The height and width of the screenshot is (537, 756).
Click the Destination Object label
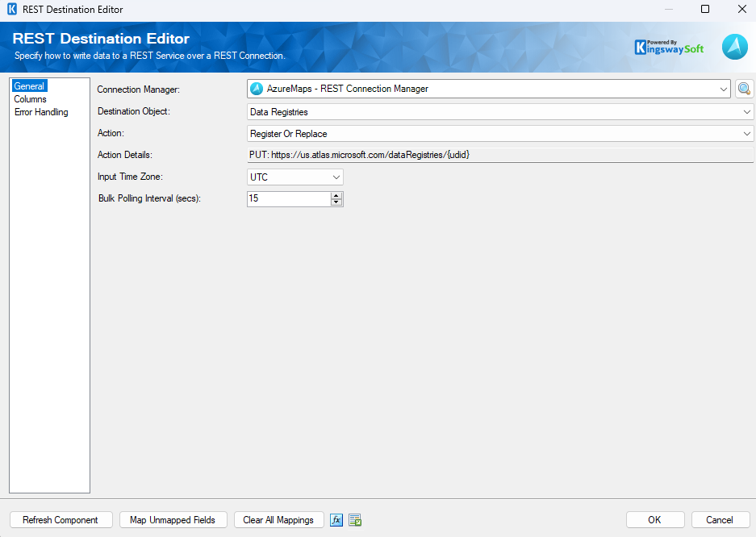pos(134,111)
